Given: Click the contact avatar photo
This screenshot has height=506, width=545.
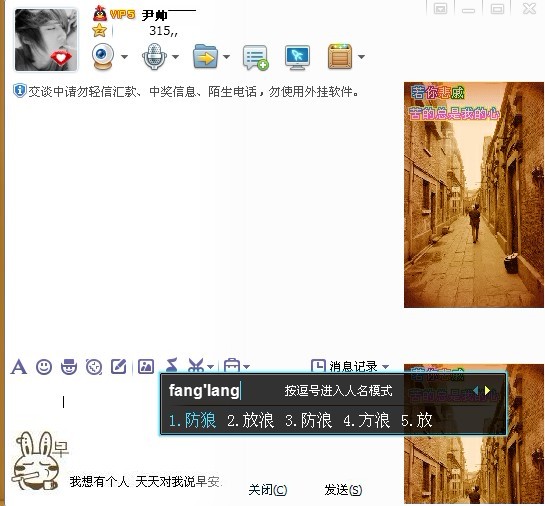Looking at the screenshot, I should click(46, 40).
